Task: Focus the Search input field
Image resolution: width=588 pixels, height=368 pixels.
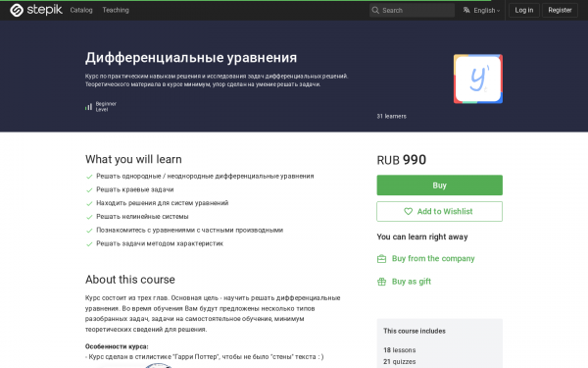Action: click(412, 10)
